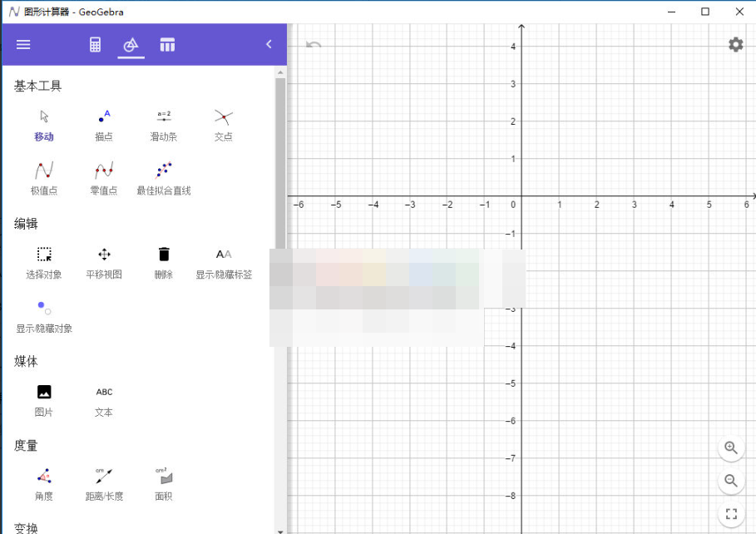
Task: Choose the 面积 (Area) tool
Action: [163, 481]
